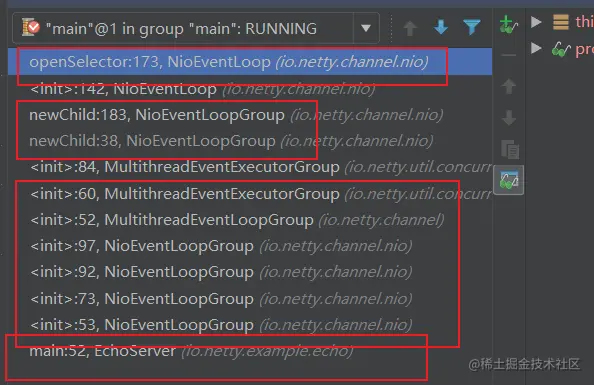
Task: Click the striped 'this' object icon
Action: pos(561,22)
